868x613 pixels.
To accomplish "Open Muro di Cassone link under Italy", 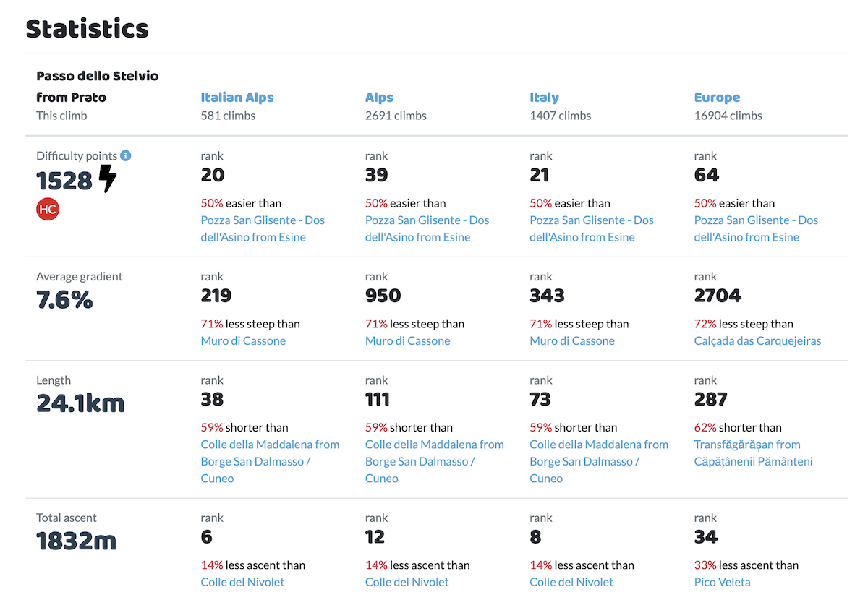I will pos(572,340).
